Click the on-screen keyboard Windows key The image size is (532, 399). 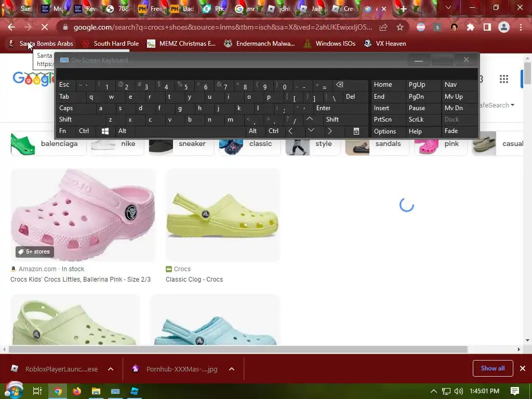pos(105,131)
